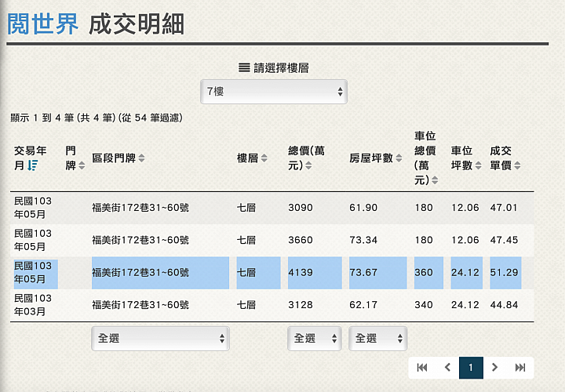Sort by 車位總價(萬元) column arrows

coord(435,180)
